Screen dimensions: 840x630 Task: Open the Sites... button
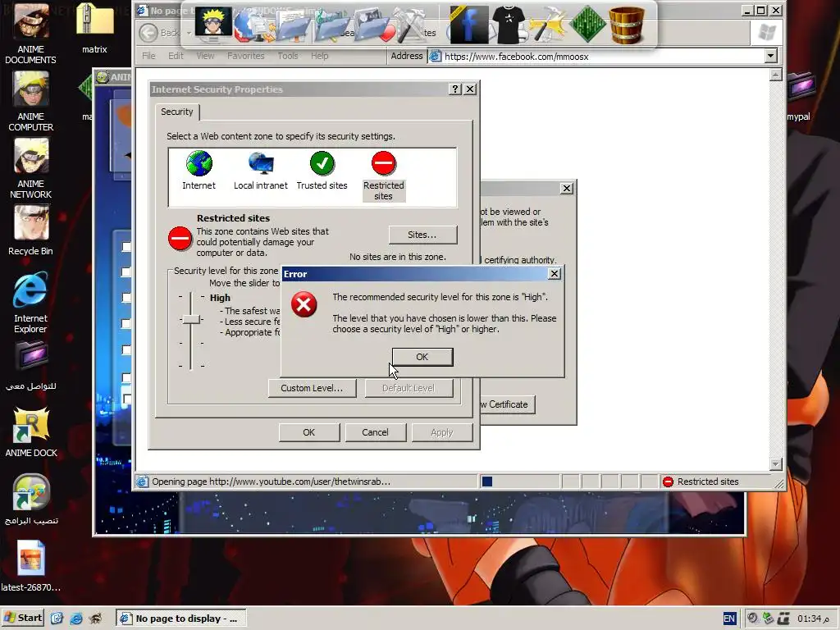point(422,235)
